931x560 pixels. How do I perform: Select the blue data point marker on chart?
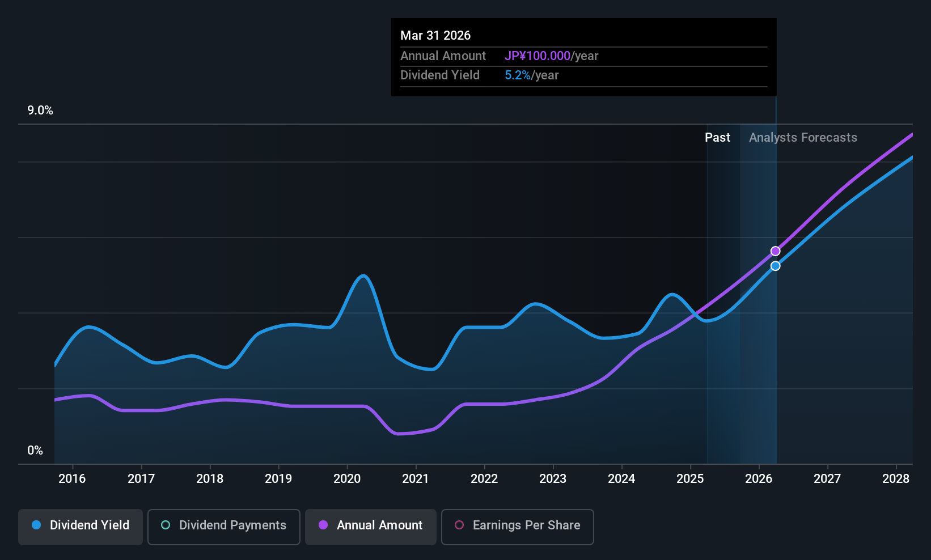coord(776,266)
